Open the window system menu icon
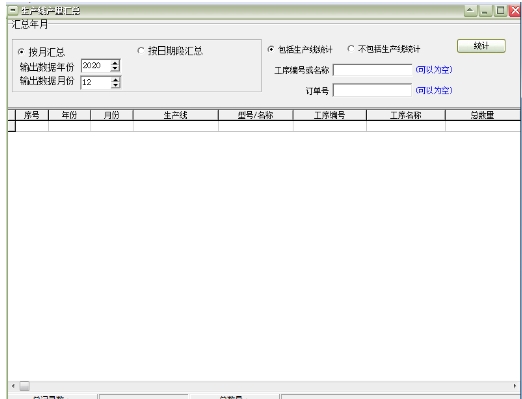 point(13,11)
